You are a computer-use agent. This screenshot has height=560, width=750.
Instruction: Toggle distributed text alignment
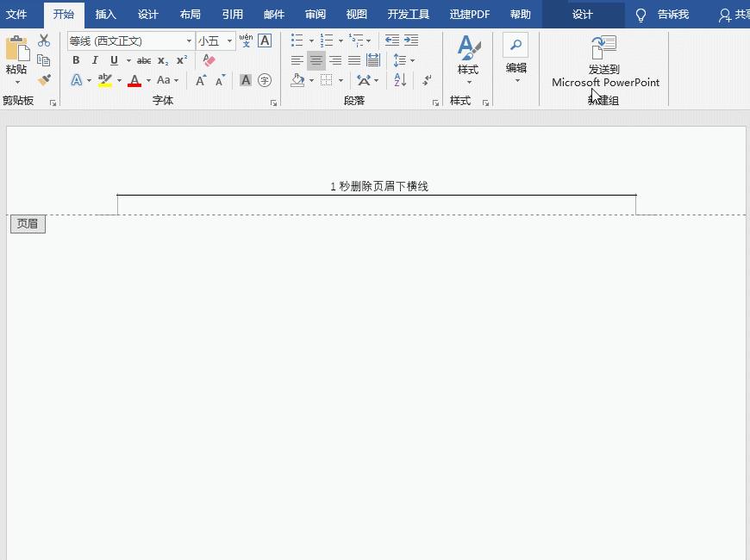pyautogui.click(x=373, y=60)
